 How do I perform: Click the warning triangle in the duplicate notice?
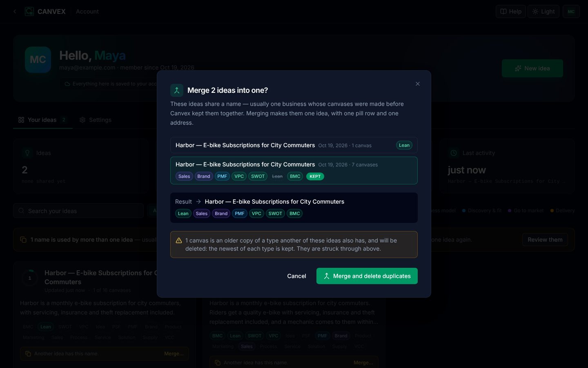(x=179, y=240)
